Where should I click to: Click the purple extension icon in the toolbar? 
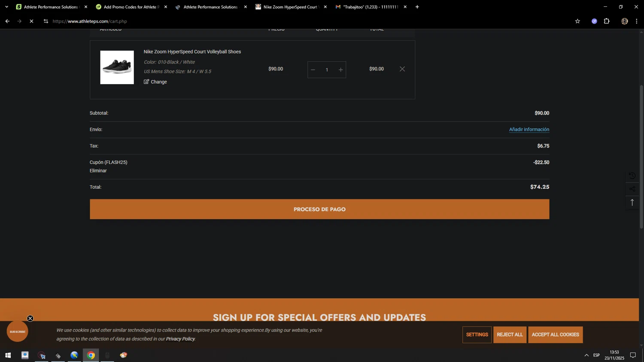click(x=594, y=21)
